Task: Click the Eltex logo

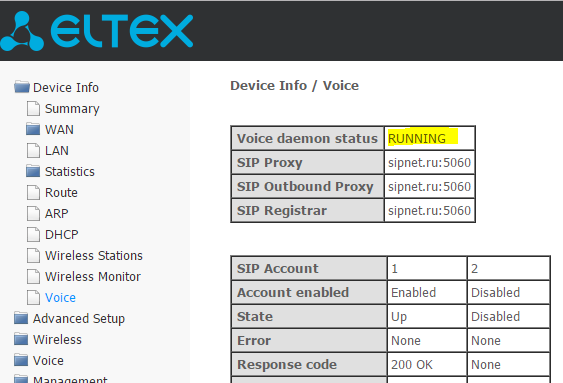Action: (96, 31)
